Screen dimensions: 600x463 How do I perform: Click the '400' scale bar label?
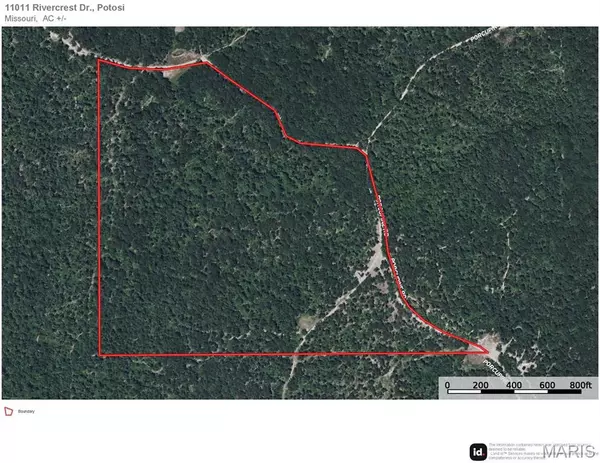pos(514,385)
